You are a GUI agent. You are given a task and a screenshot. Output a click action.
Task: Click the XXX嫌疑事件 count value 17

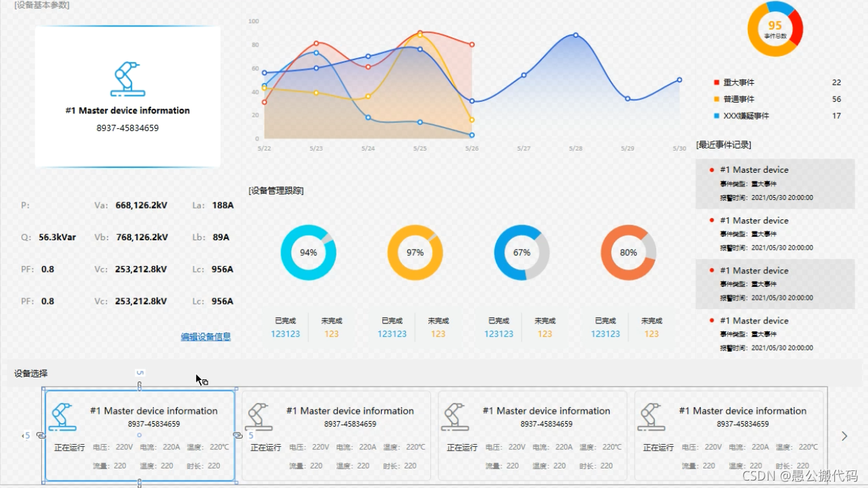click(836, 116)
